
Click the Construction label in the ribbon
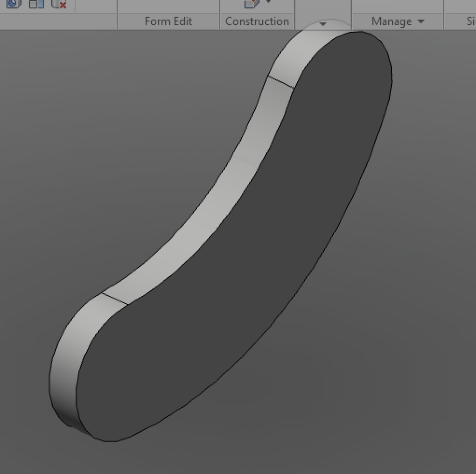click(257, 21)
